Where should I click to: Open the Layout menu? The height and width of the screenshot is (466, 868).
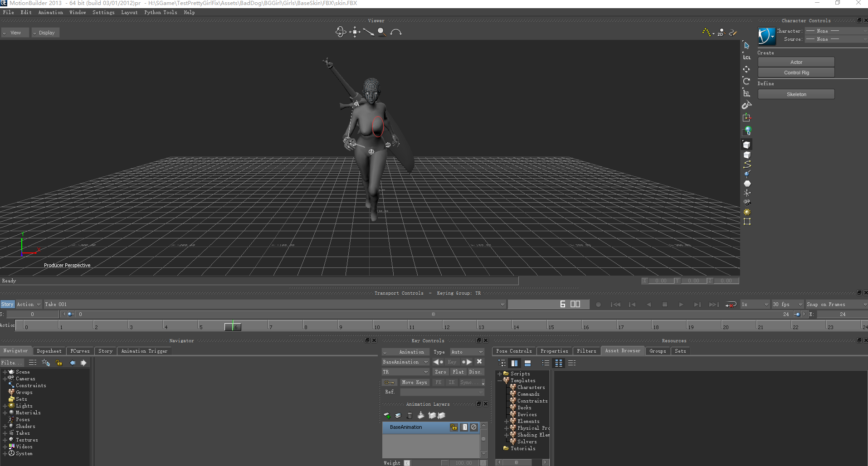129,13
